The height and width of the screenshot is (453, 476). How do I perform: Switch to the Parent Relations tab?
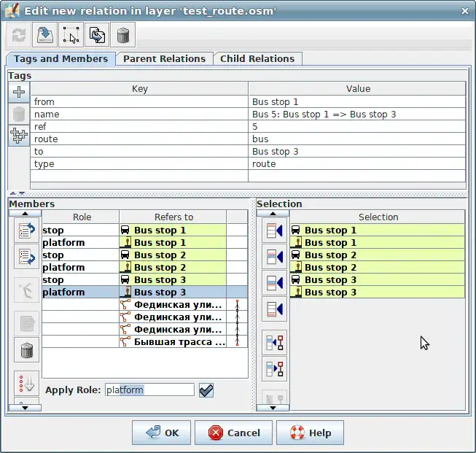(164, 59)
